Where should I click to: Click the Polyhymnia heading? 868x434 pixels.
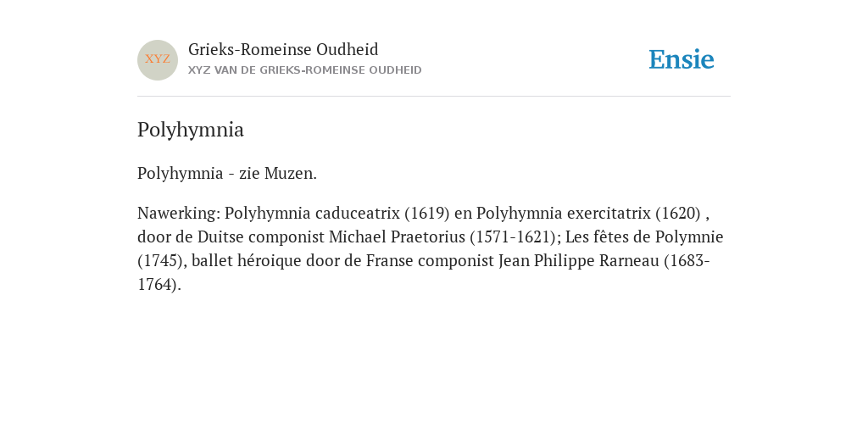pyautogui.click(x=191, y=130)
